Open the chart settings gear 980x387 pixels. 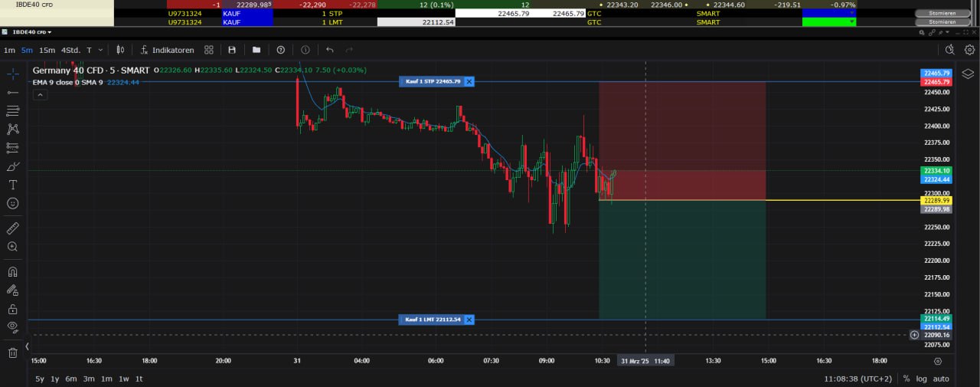(969, 50)
